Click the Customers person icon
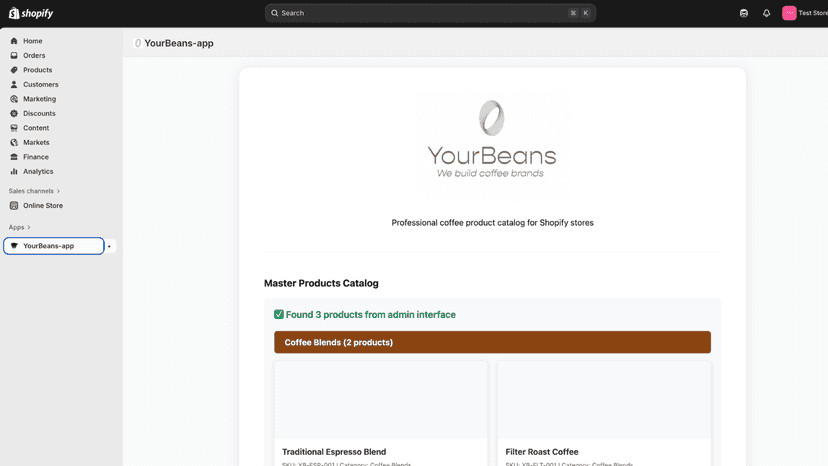 [x=14, y=85]
